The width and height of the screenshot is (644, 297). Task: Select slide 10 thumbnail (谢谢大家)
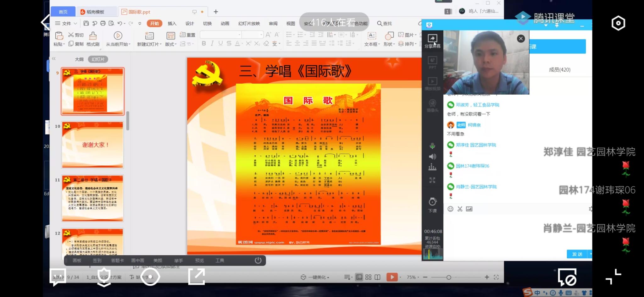point(92,145)
